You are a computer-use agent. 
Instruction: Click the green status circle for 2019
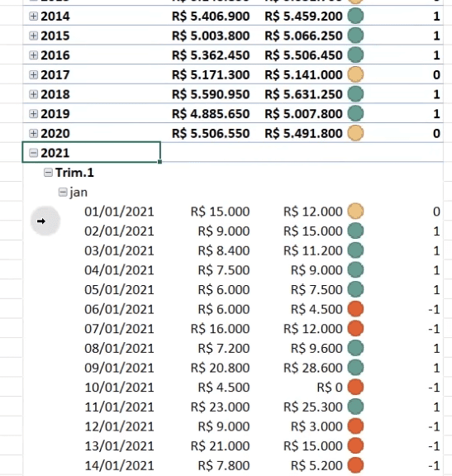(355, 113)
